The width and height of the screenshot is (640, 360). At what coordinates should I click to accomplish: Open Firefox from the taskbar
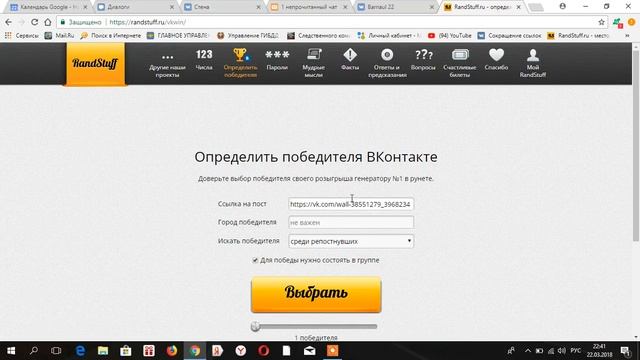(x=172, y=351)
